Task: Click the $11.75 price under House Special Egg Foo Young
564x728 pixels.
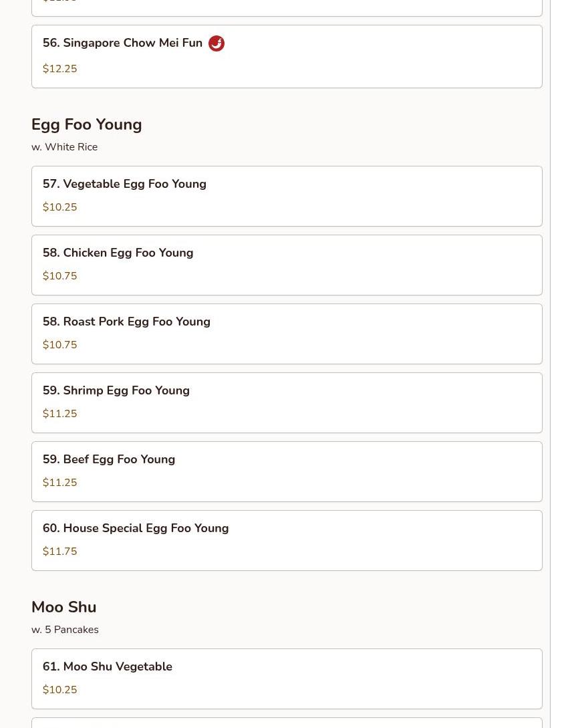Action: click(x=60, y=551)
